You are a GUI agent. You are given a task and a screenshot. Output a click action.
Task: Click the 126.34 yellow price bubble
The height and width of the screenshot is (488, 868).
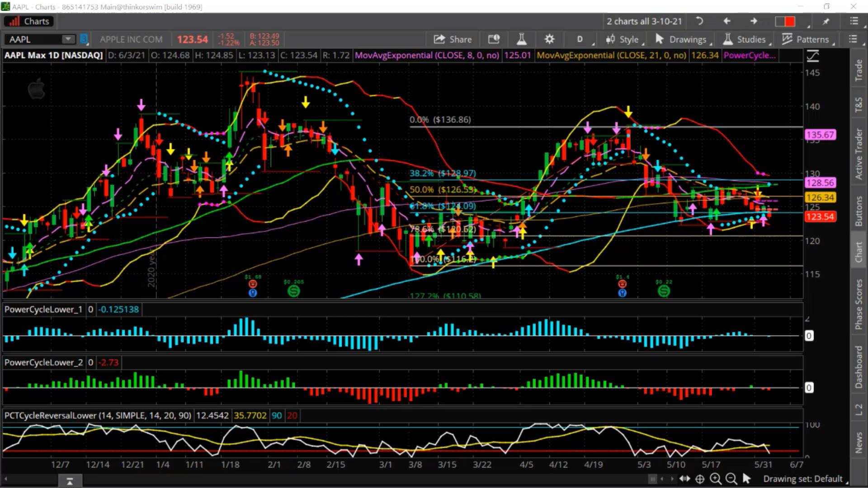coord(820,197)
